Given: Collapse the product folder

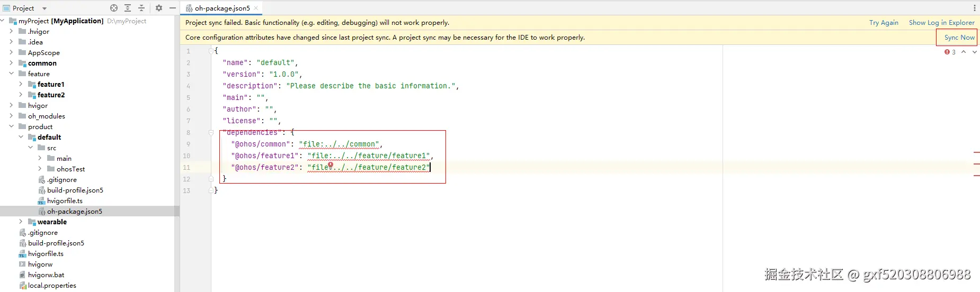Looking at the screenshot, I should (11, 126).
